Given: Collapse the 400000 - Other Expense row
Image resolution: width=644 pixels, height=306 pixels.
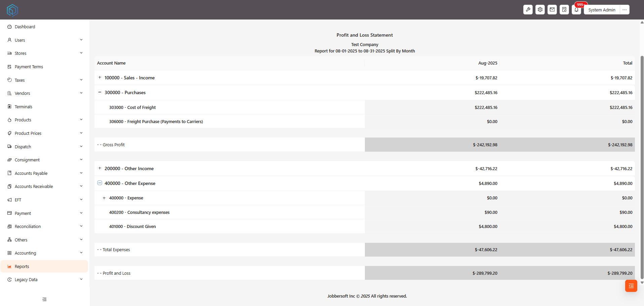Looking at the screenshot, I should coord(100,183).
